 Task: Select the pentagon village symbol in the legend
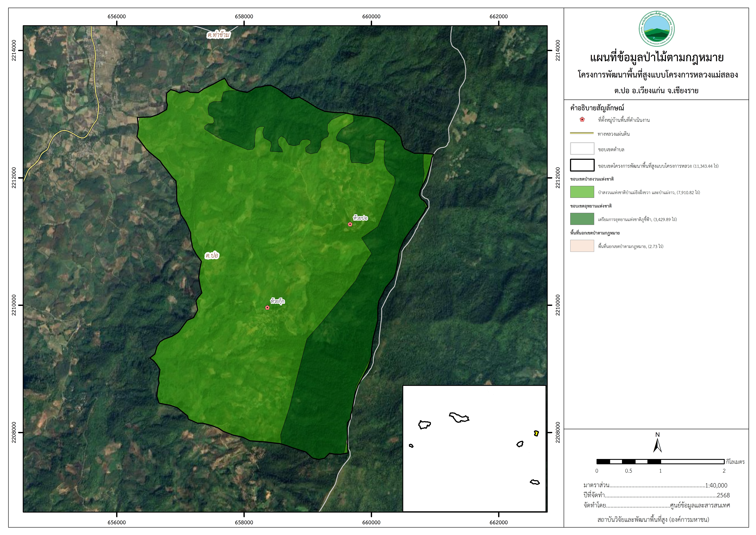click(582, 120)
